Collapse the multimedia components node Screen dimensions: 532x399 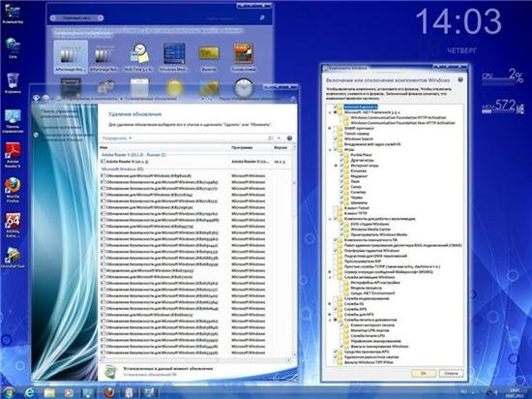330,219
